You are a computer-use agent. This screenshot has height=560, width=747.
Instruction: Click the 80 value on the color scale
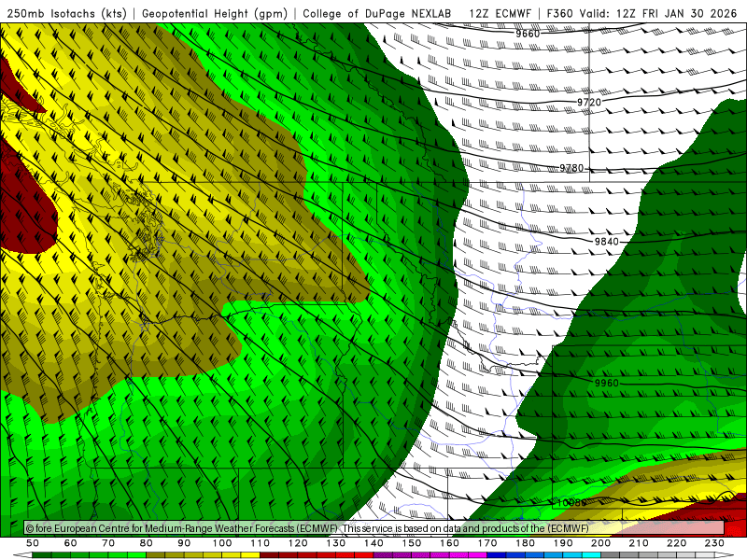[x=147, y=543]
